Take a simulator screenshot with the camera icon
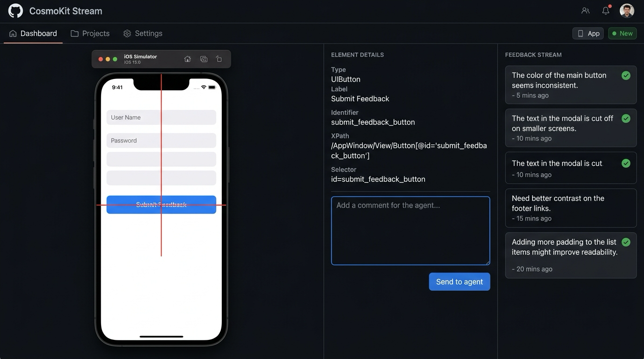The height and width of the screenshot is (359, 644). point(204,59)
